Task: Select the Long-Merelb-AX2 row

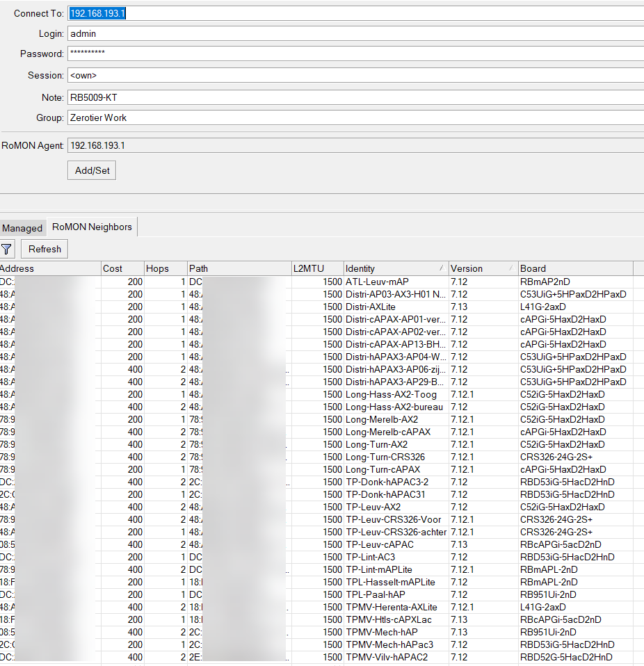Action: [x=322, y=419]
